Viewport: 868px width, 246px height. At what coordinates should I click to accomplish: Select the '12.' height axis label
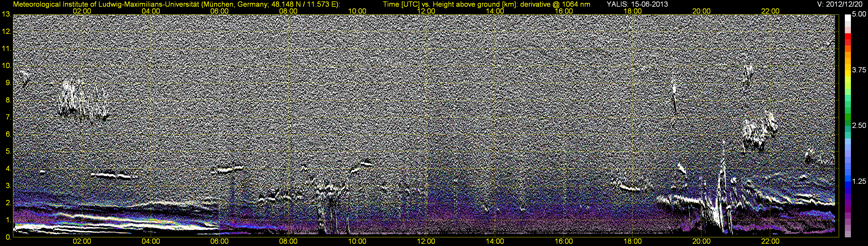(7, 32)
